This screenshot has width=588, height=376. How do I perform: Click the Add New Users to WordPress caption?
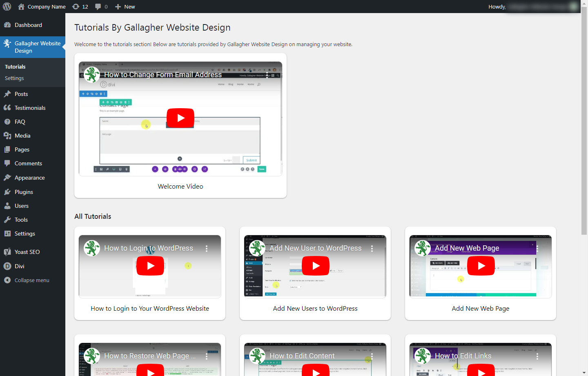[315, 309]
